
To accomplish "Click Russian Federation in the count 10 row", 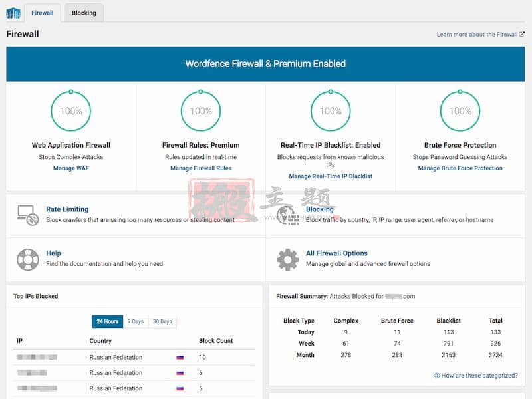I will 116,357.
